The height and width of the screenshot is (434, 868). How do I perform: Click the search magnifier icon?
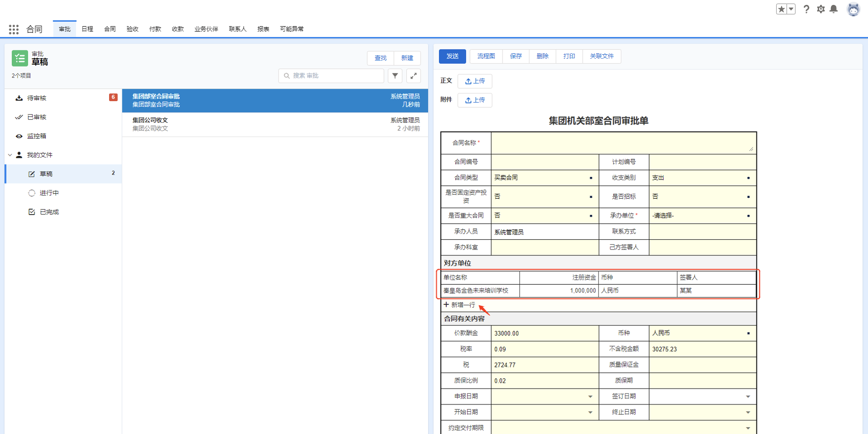tap(287, 76)
